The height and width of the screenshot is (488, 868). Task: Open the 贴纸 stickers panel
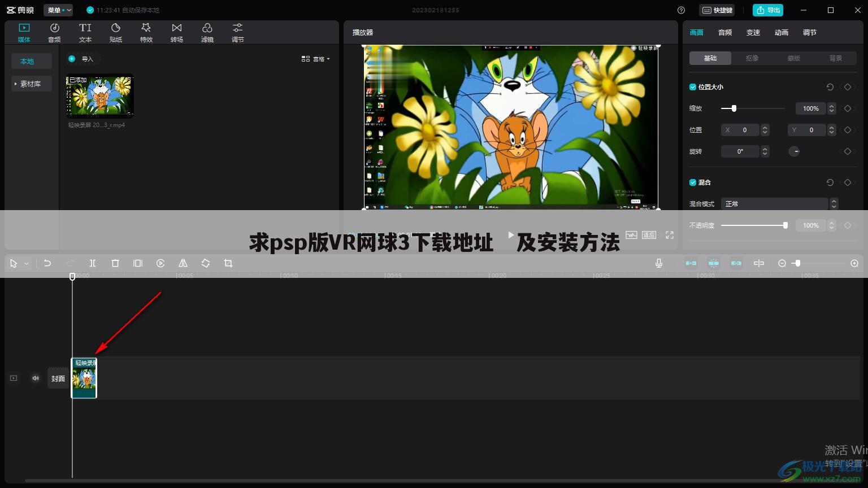pos(116,33)
